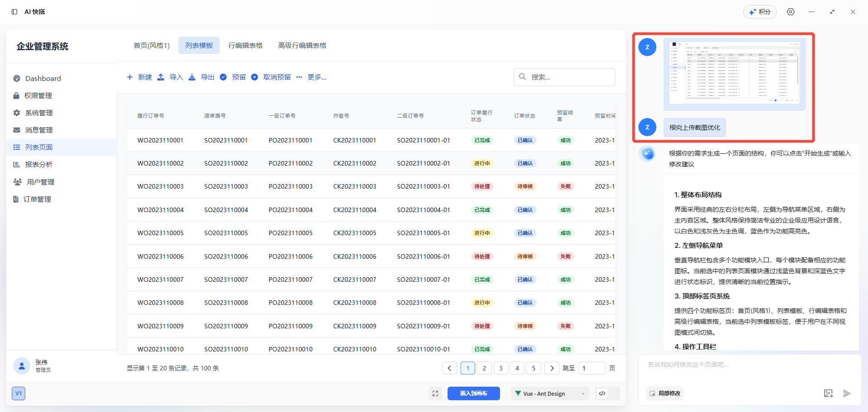Screen dimensions: 868x412
Task: Switch to the 行编辑表格 tab
Action: 245,46
